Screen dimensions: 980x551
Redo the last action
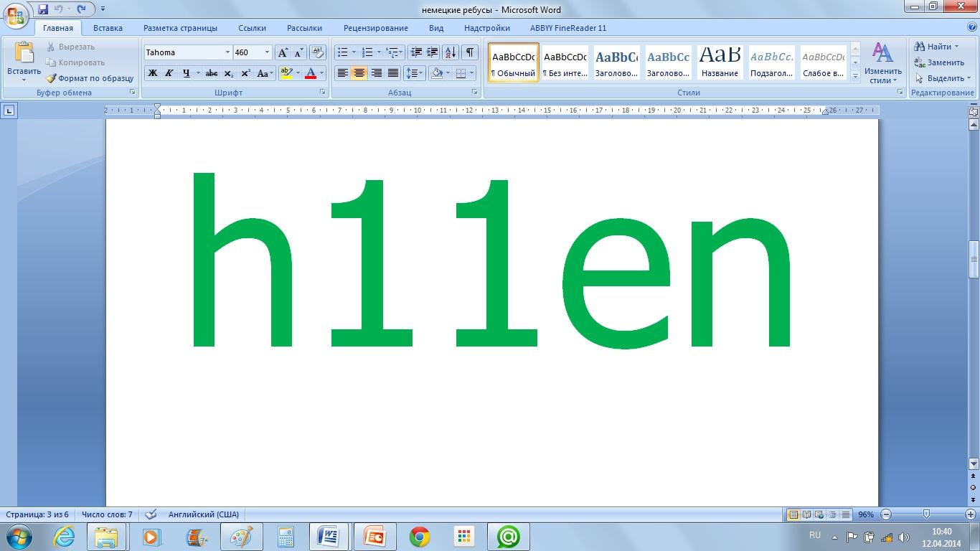81,9
